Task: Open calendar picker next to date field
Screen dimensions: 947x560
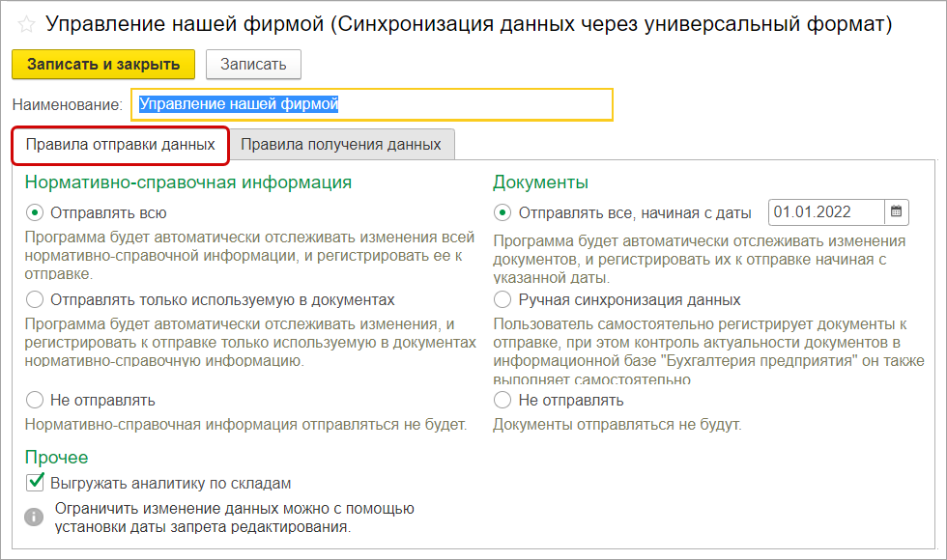Action: (x=897, y=211)
